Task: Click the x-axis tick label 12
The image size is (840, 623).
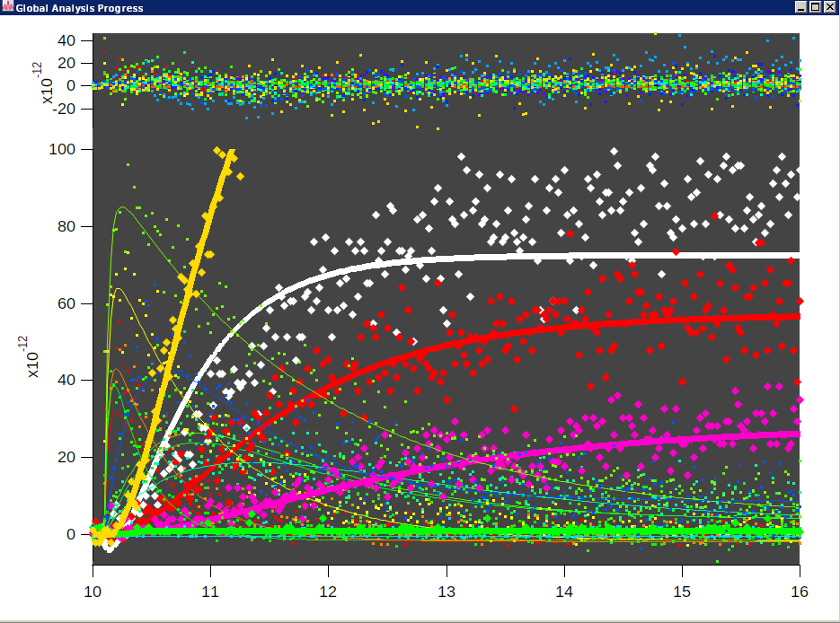Action: [x=329, y=592]
